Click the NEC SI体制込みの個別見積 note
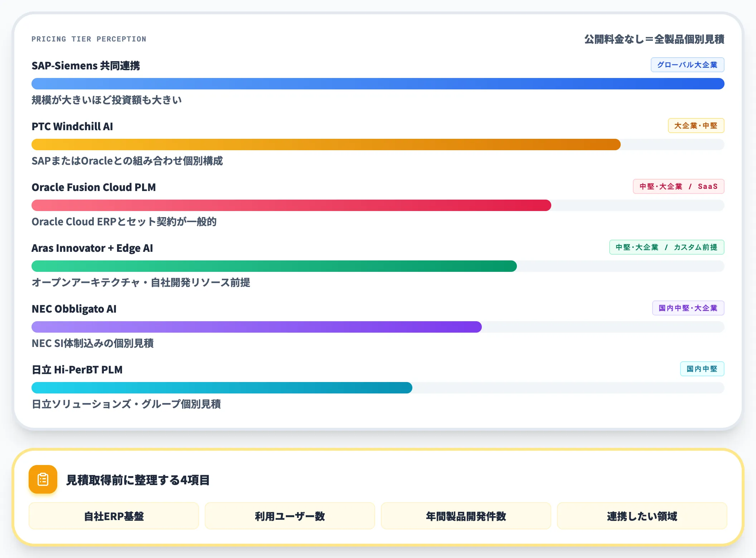 point(93,343)
